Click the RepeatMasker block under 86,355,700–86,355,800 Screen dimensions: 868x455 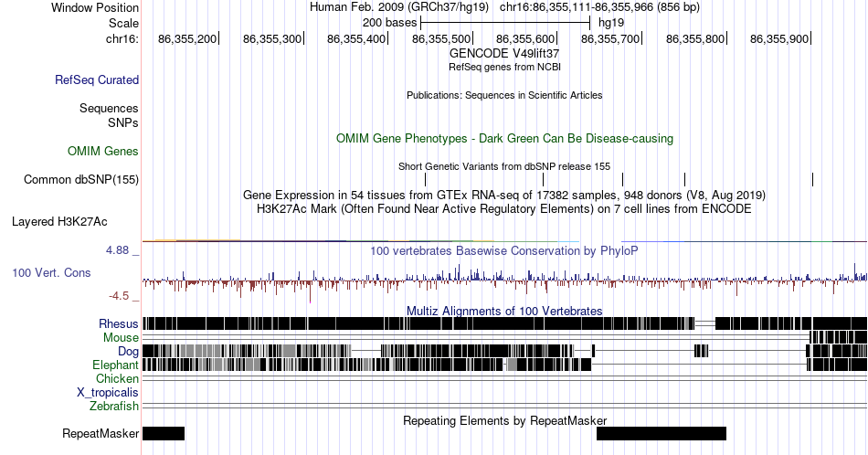coord(661,433)
